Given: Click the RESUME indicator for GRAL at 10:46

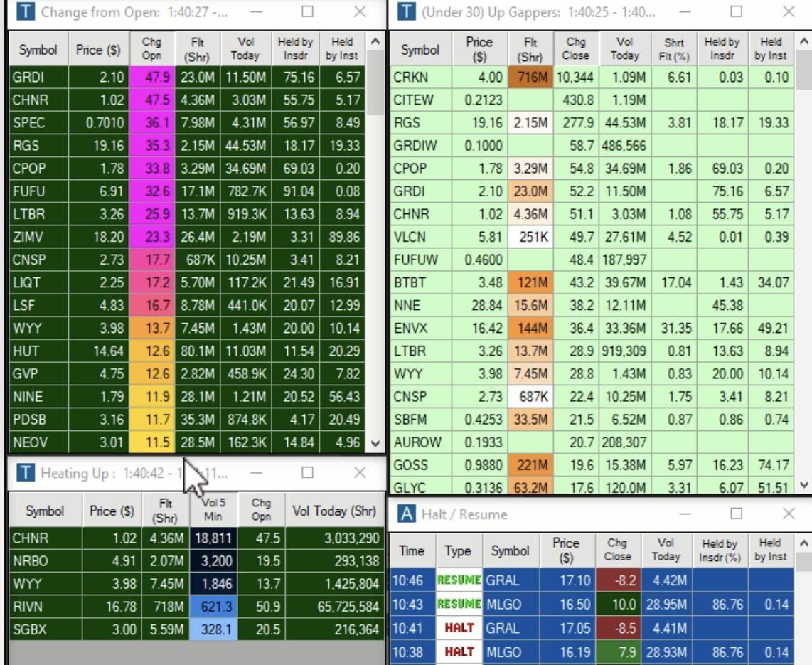Looking at the screenshot, I should coord(458,580).
